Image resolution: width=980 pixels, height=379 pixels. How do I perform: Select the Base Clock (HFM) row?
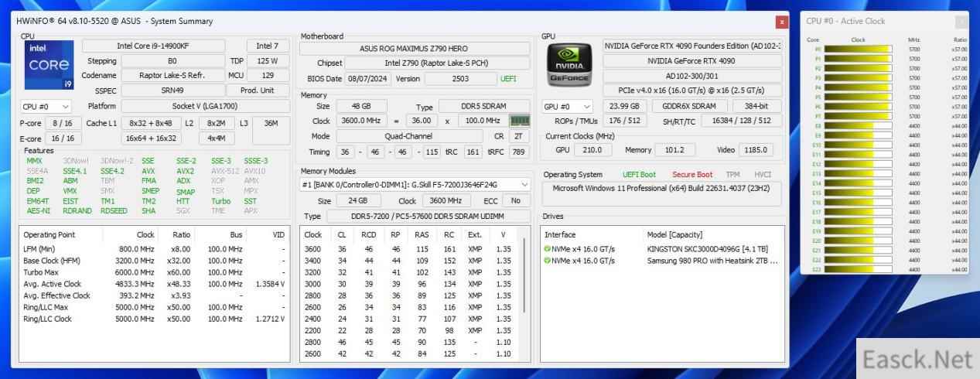(x=155, y=261)
